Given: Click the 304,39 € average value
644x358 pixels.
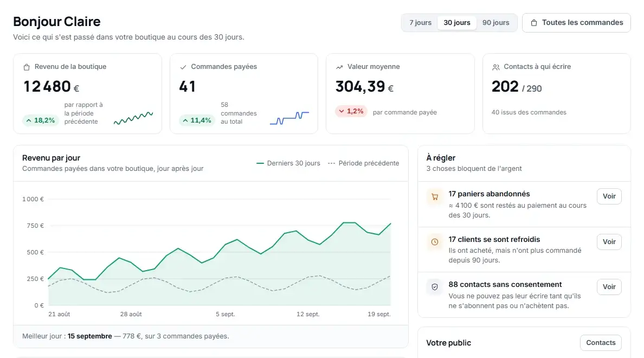Looking at the screenshot, I should (x=364, y=87).
